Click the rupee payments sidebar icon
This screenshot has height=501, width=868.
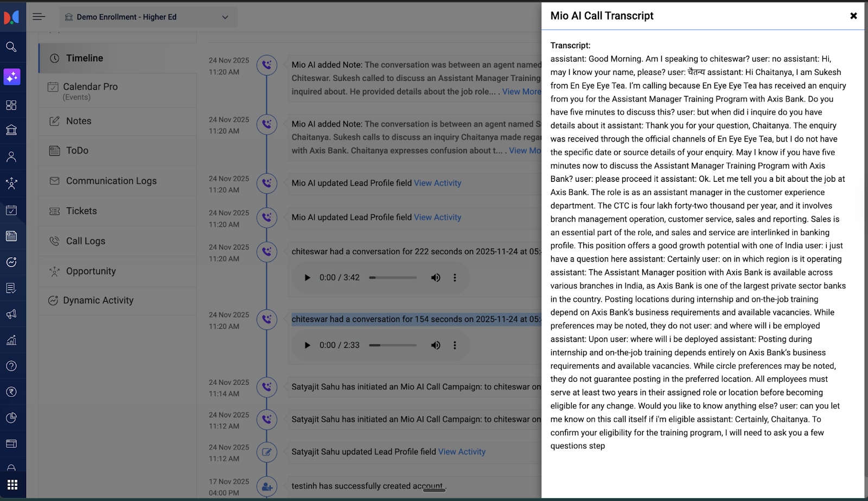[11, 392]
